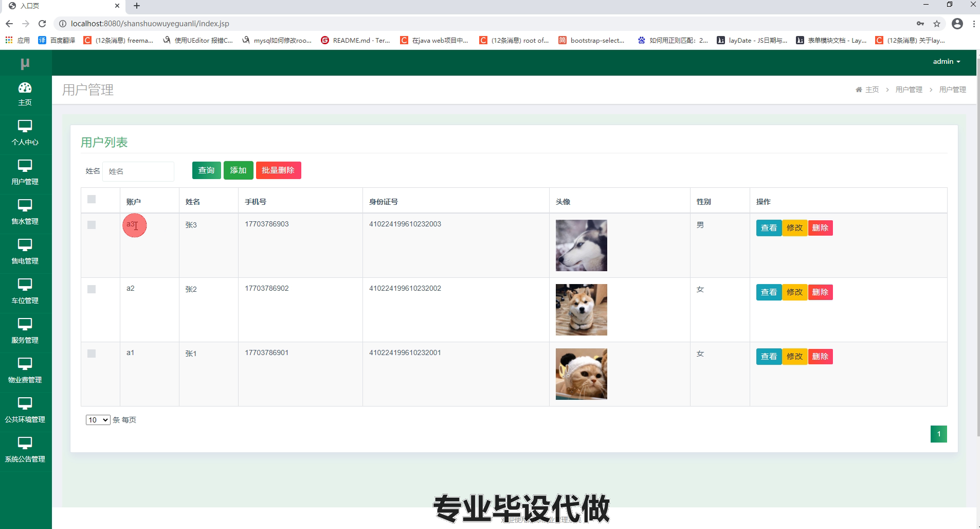Viewport: 980px width, 529px height.
Task: Click the shiba avatar thumbnail of 张2
Action: point(582,310)
